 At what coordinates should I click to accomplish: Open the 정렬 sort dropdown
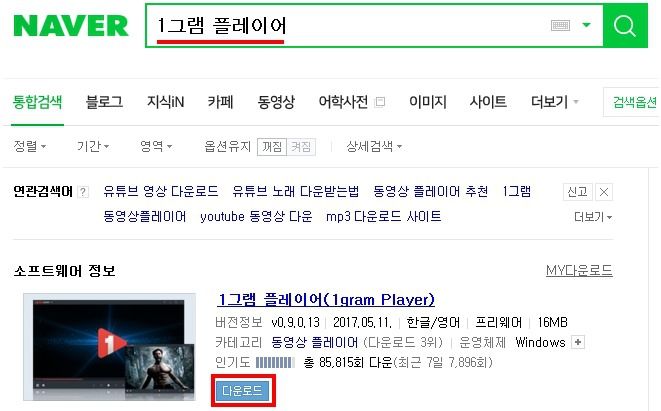click(x=30, y=146)
